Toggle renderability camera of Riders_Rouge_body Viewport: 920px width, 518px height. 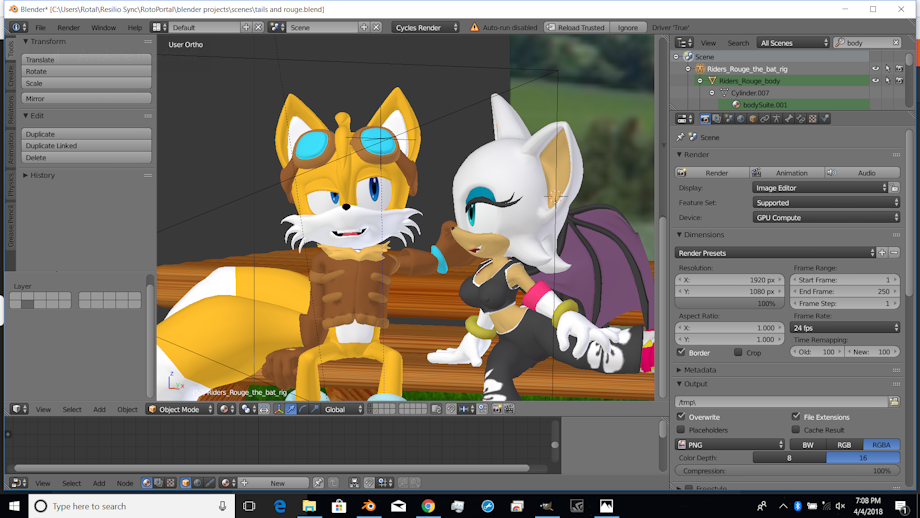coord(899,80)
